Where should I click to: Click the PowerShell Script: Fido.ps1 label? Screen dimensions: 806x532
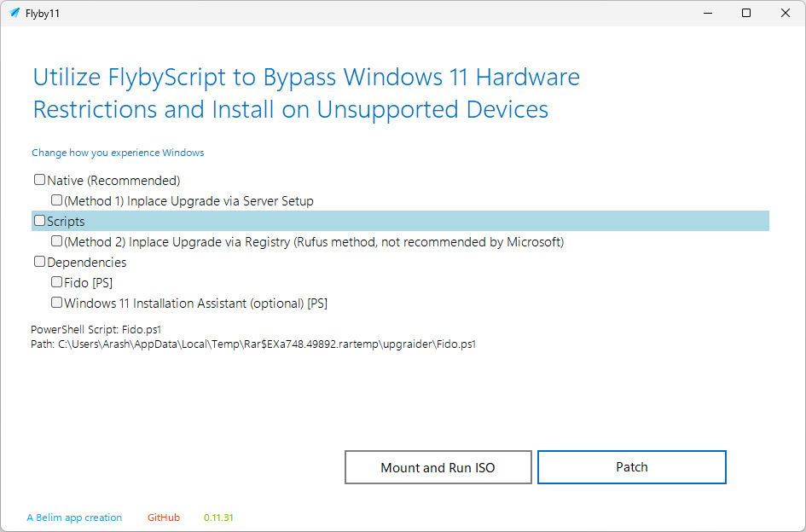coord(96,329)
